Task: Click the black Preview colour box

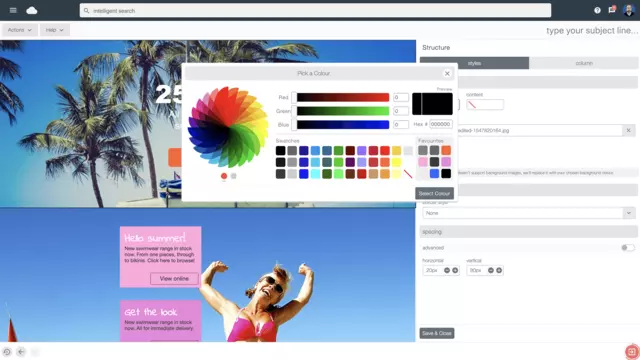Action: click(432, 104)
